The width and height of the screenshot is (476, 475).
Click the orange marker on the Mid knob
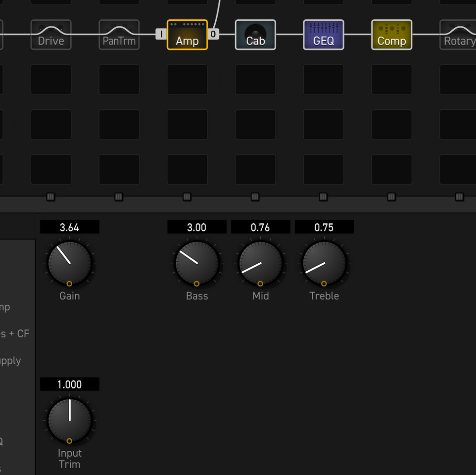point(260,284)
